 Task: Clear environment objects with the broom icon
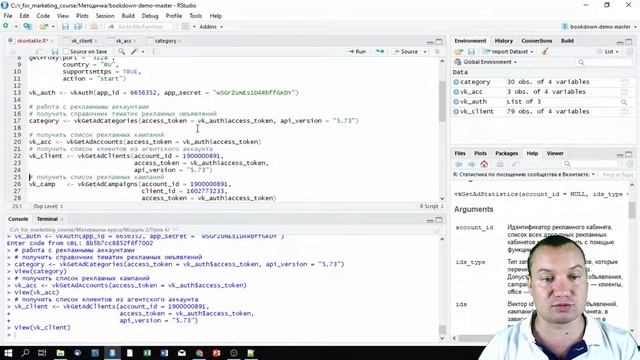coord(544,52)
